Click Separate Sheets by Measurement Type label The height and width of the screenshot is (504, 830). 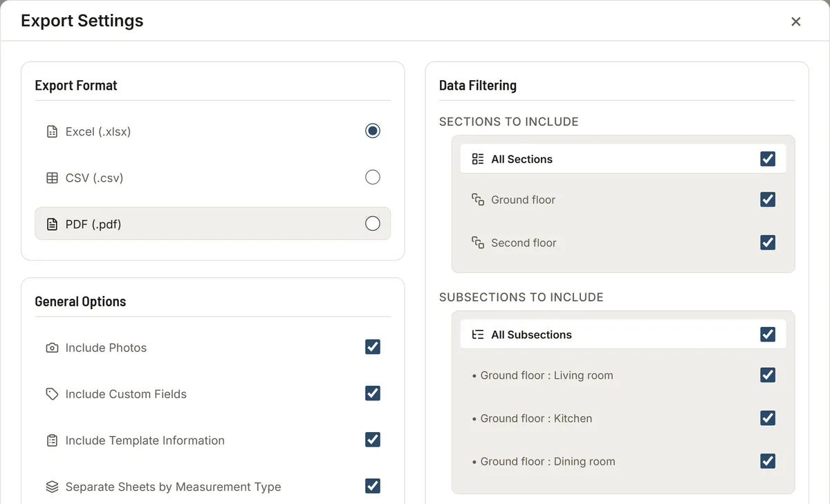[x=174, y=487]
